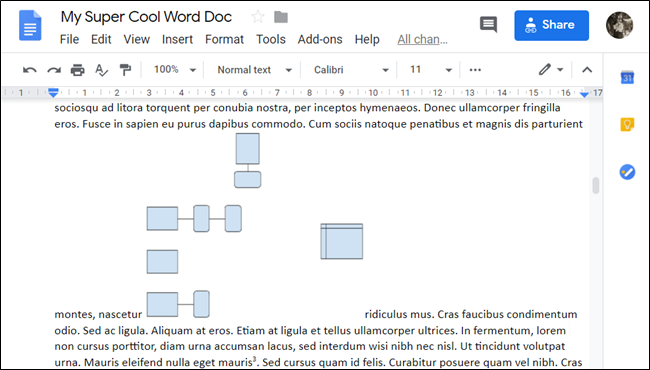Image resolution: width=650 pixels, height=370 pixels.
Task: Open the Add-ons menu
Action: (x=320, y=39)
